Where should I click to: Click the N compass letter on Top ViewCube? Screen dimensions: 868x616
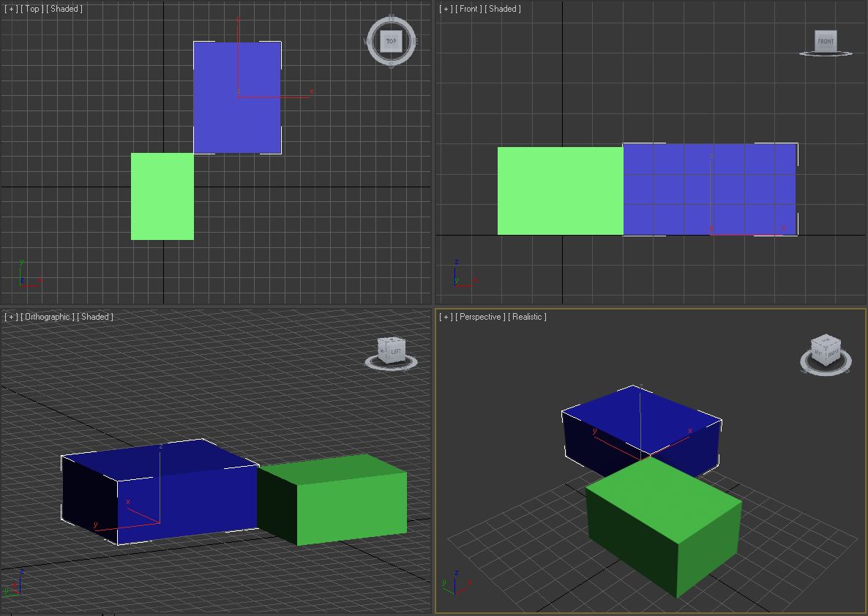[392, 18]
